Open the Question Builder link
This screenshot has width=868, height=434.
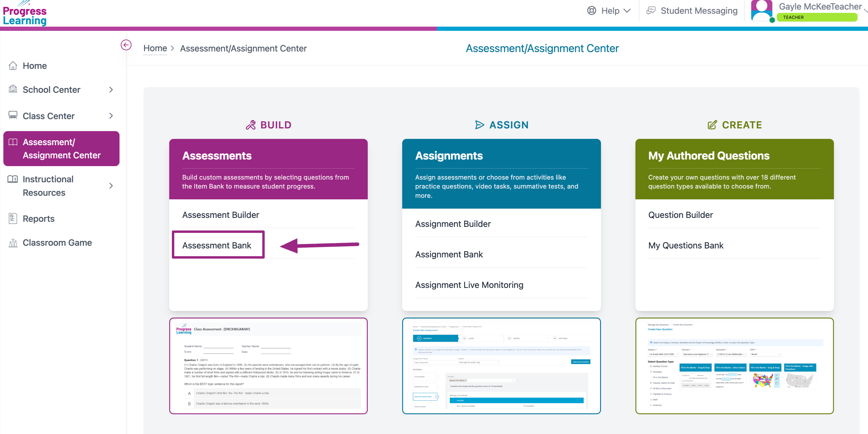tap(680, 215)
